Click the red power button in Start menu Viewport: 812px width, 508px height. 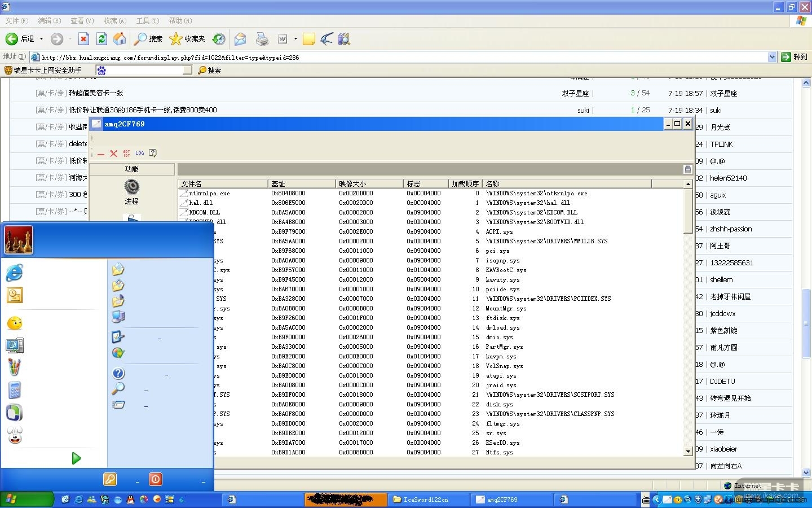coord(156,479)
